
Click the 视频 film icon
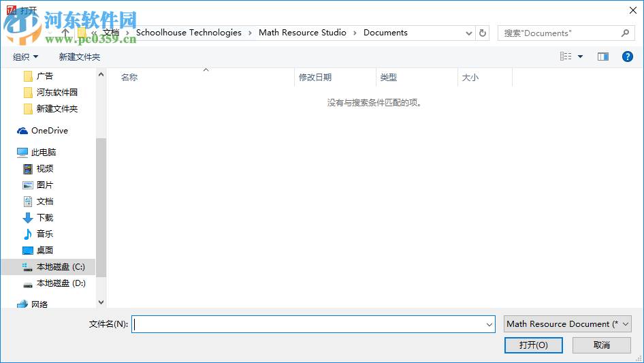27,169
